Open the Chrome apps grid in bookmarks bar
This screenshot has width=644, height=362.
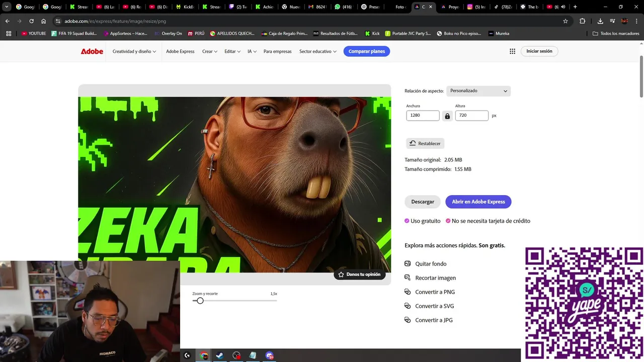9,33
